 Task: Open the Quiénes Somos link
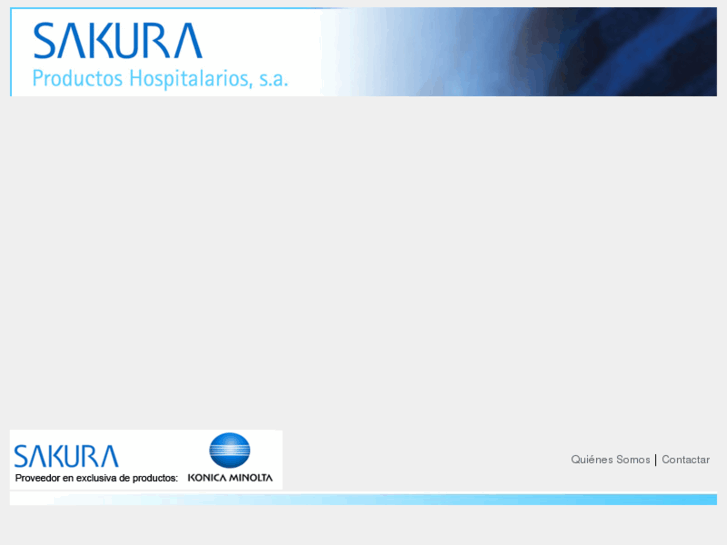(610, 460)
